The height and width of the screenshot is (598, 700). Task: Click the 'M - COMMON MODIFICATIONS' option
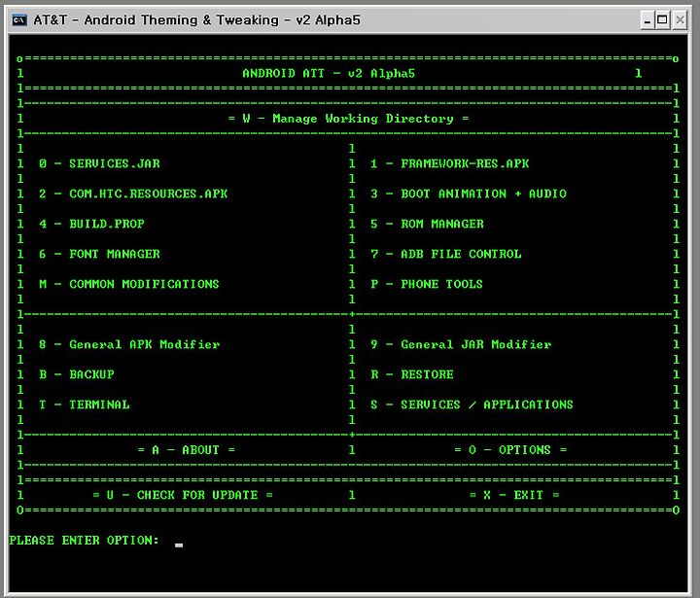[129, 284]
